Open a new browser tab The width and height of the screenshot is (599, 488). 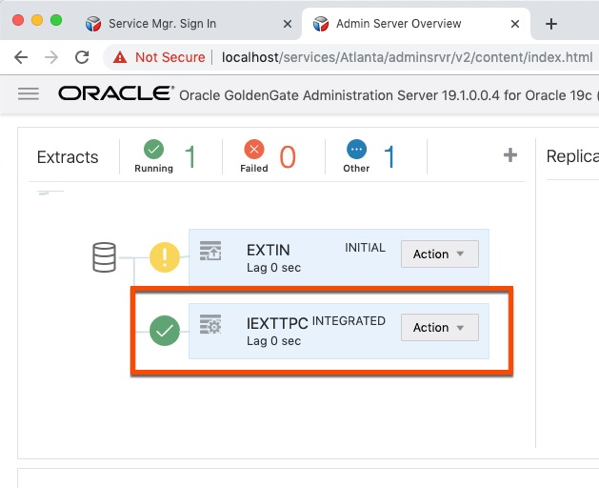(551, 24)
